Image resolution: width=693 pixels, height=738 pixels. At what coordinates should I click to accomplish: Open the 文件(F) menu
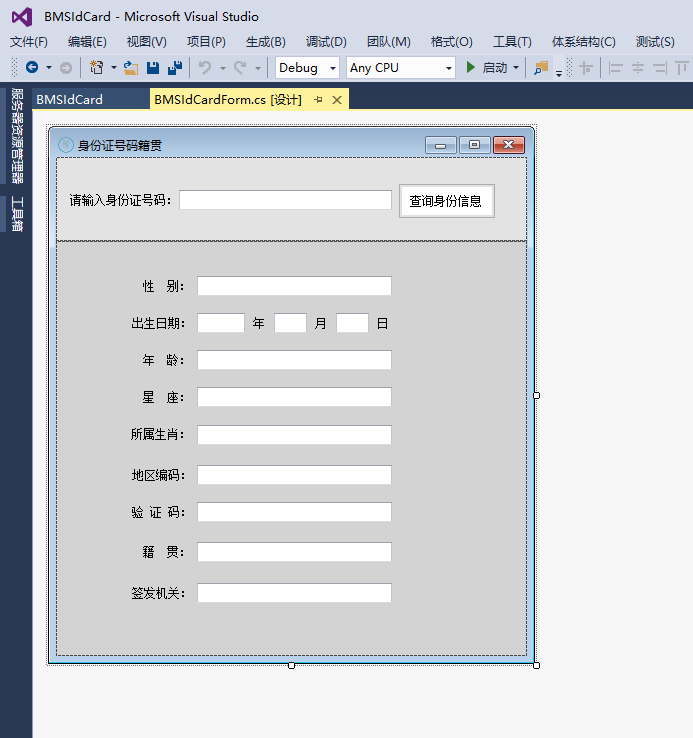pyautogui.click(x=29, y=42)
